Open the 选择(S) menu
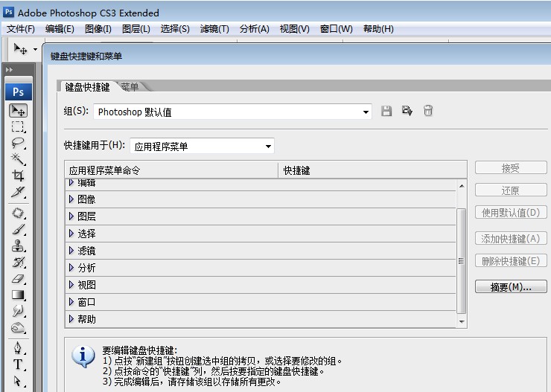The image size is (551, 392). tap(175, 29)
